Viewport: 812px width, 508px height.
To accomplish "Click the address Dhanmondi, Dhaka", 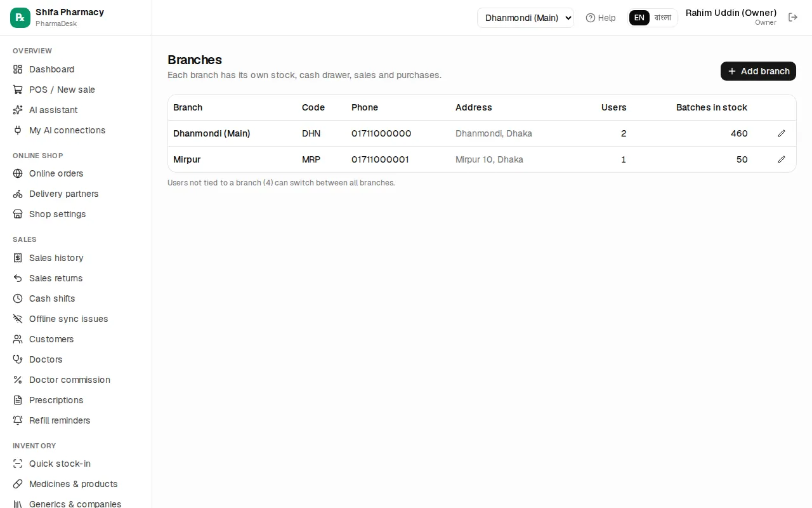I will click(494, 133).
